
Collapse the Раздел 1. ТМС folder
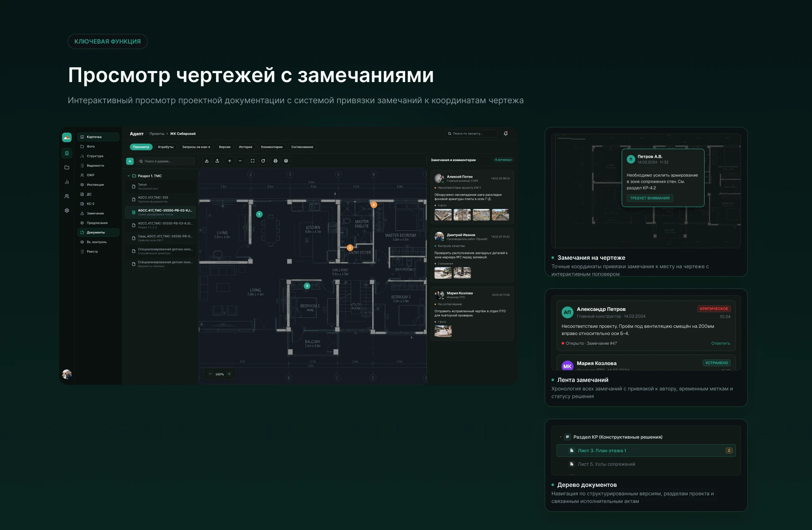point(129,176)
